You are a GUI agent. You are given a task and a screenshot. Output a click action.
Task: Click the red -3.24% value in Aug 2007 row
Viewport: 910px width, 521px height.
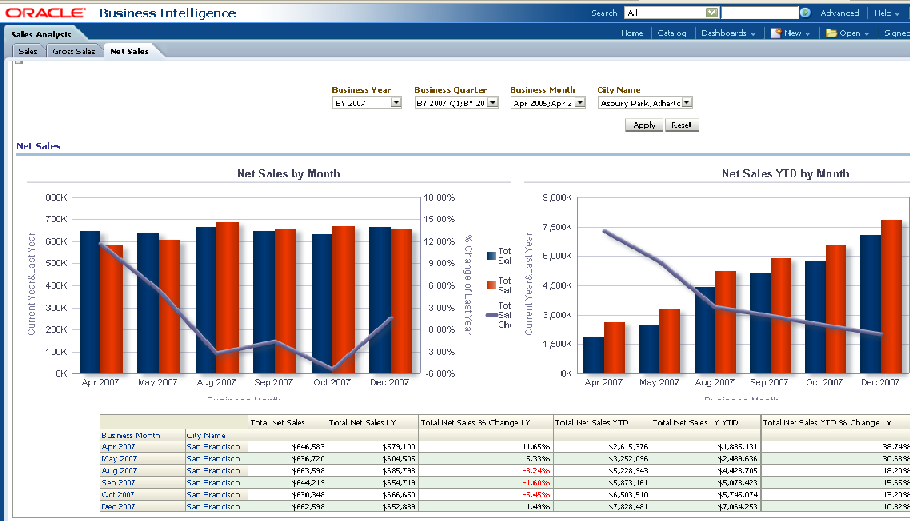point(536,471)
